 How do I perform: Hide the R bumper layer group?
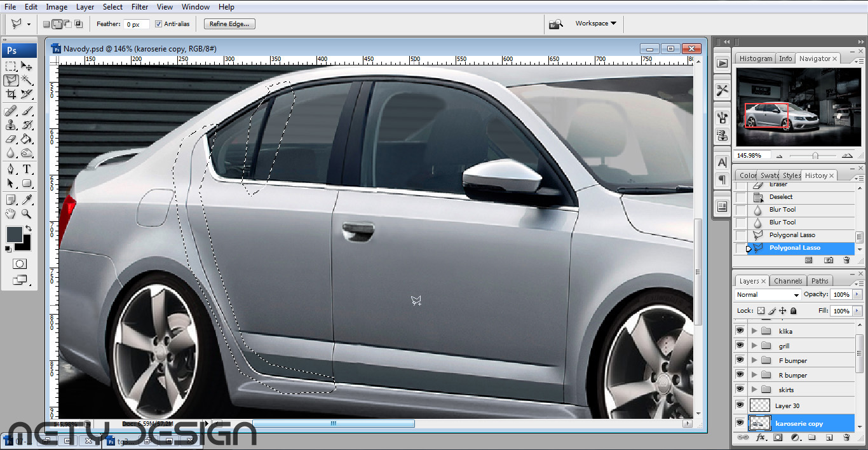tap(740, 375)
